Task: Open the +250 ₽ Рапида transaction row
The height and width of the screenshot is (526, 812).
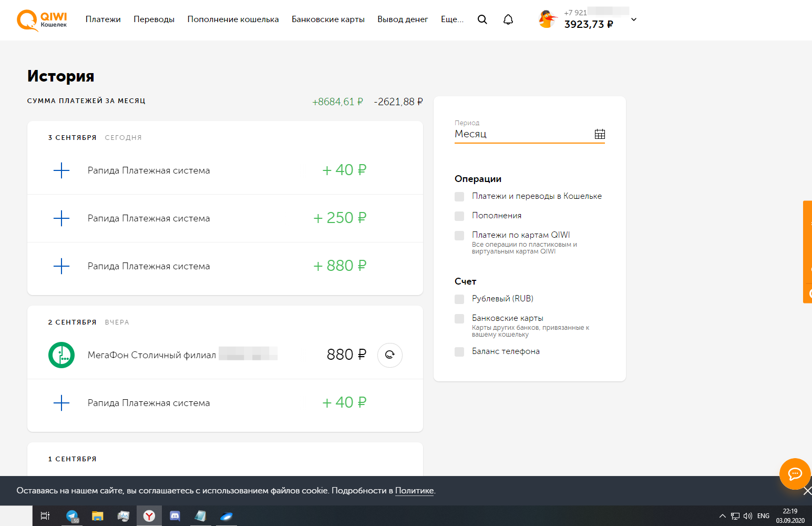Action: tap(225, 218)
